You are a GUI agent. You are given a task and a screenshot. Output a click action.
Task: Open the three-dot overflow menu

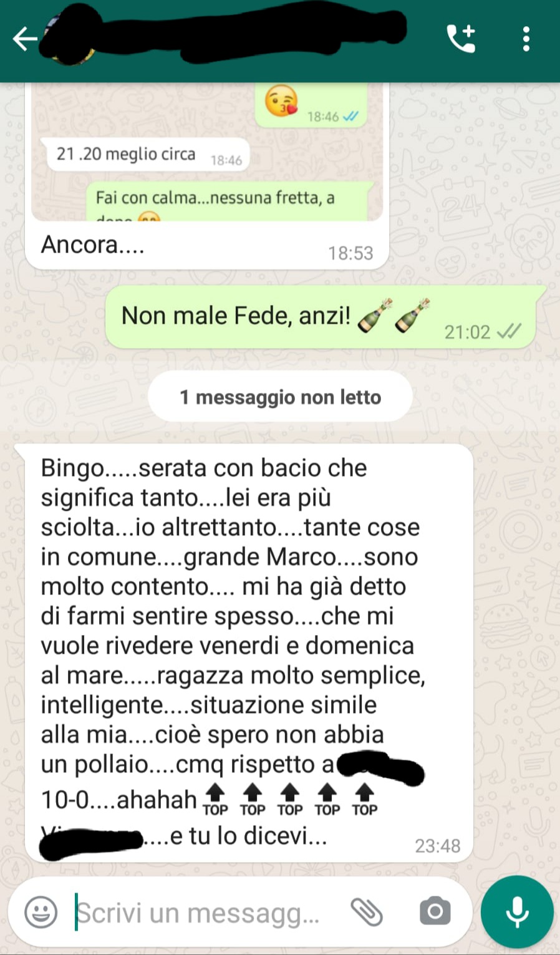coord(526,39)
